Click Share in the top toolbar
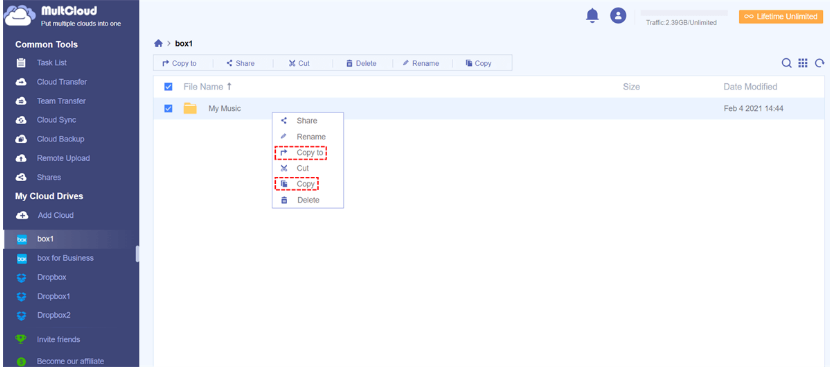The height and width of the screenshot is (368, 830). [240, 63]
